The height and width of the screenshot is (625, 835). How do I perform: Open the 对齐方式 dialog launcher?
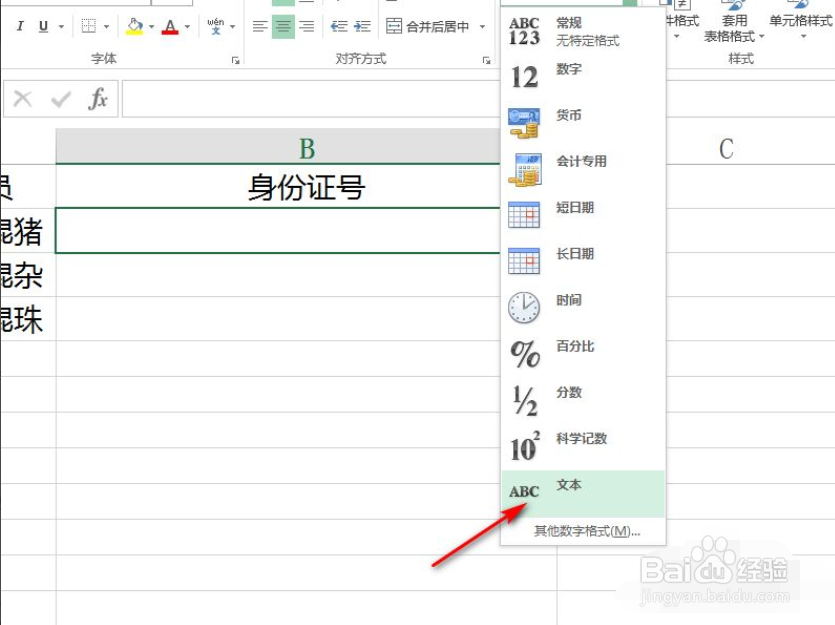pos(488,60)
